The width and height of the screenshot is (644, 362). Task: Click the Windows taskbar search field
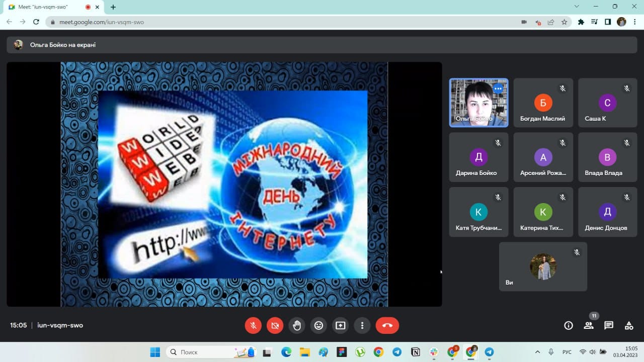point(201,352)
